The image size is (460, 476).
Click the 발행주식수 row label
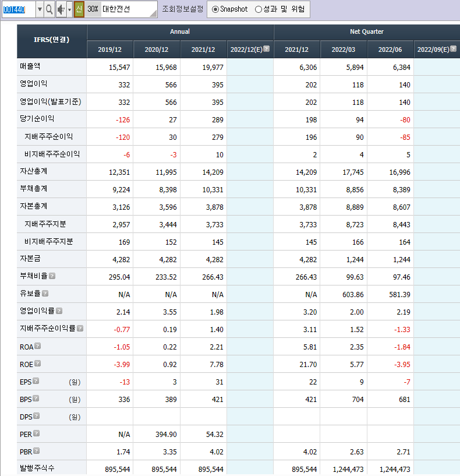pos(37,468)
